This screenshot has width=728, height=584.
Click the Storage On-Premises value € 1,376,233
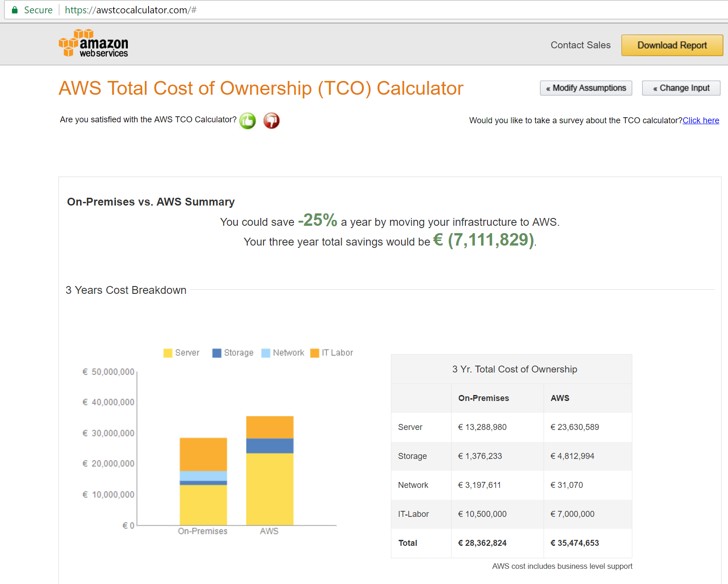tap(480, 456)
